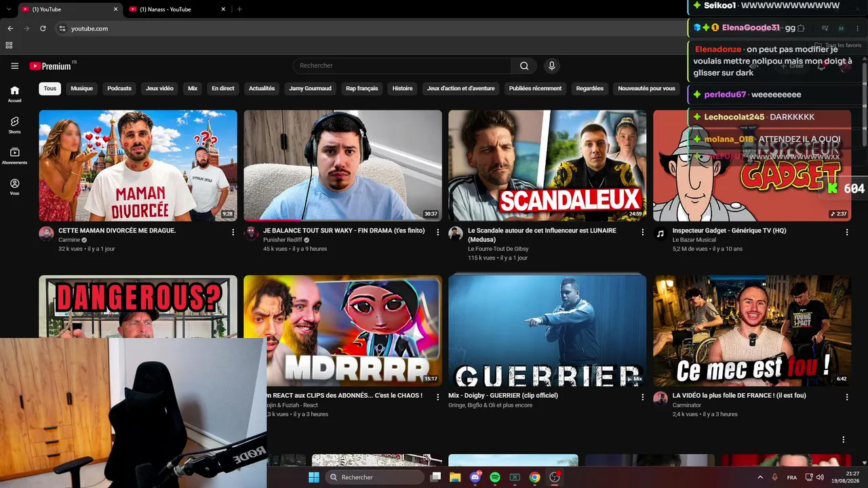Screen dimensions: 868x488
Task: Open more options for JE BALANCE TOUT video
Action: 438,232
